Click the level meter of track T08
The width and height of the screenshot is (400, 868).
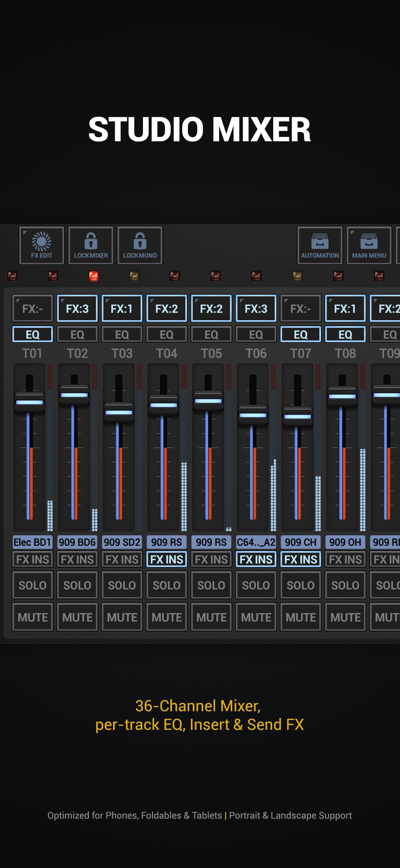[362, 447]
